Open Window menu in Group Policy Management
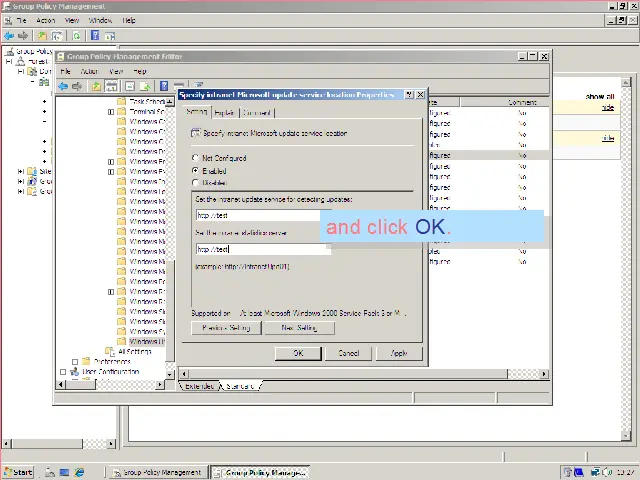The image size is (640, 480). click(100, 20)
